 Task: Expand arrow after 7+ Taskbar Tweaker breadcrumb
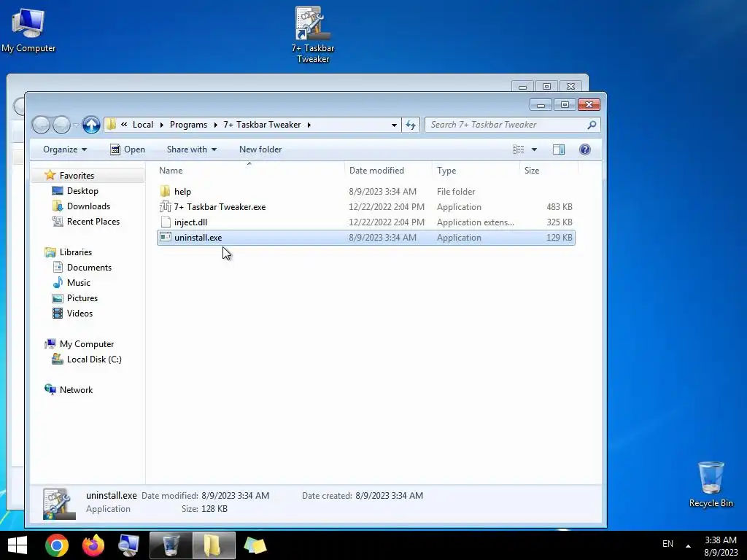click(x=309, y=125)
